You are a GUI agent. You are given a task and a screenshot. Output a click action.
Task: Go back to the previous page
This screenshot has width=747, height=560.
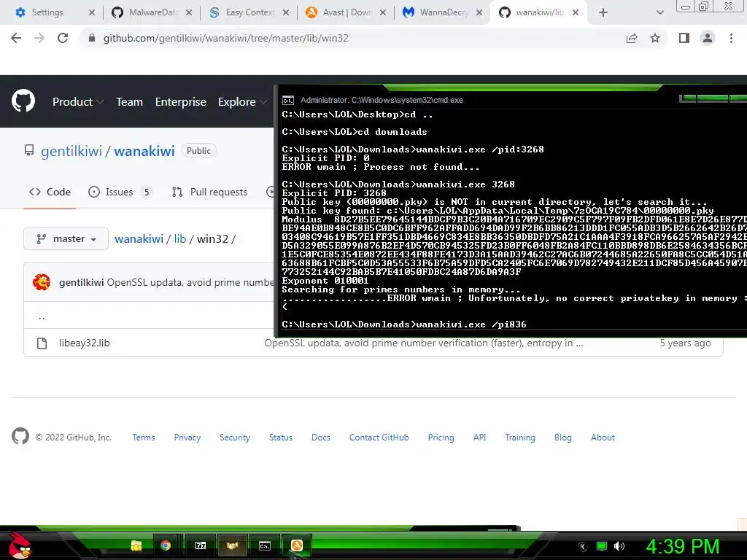point(16,38)
